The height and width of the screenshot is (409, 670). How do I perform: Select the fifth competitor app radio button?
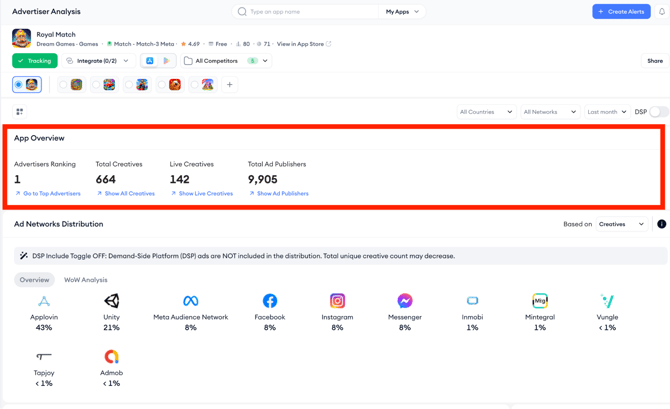[194, 85]
